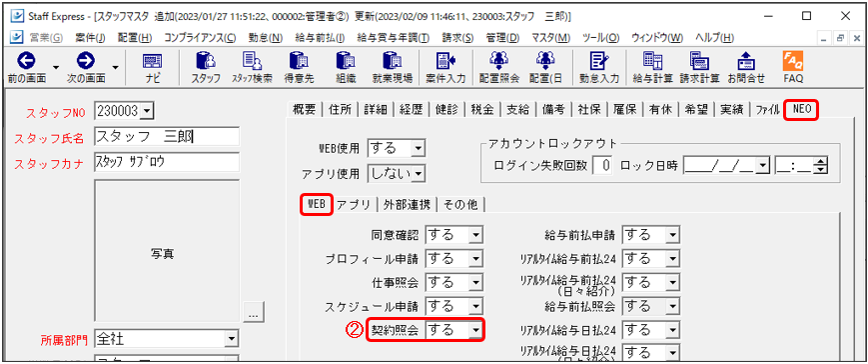Click the スタッフ氏名 input field

(x=167, y=136)
